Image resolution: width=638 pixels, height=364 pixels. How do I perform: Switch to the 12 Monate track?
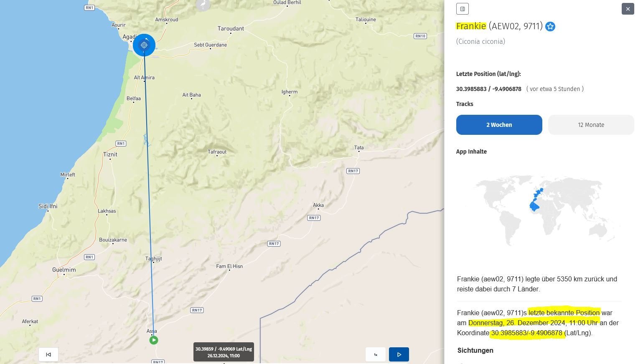coord(591,125)
